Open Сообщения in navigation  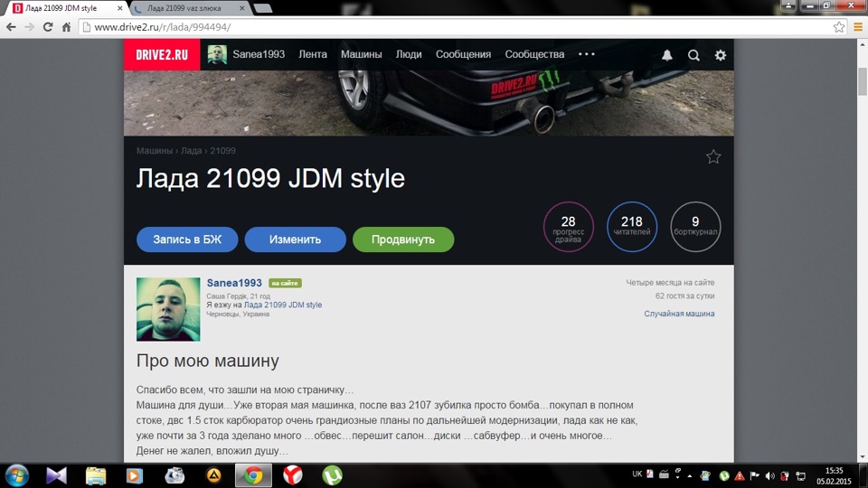click(463, 54)
